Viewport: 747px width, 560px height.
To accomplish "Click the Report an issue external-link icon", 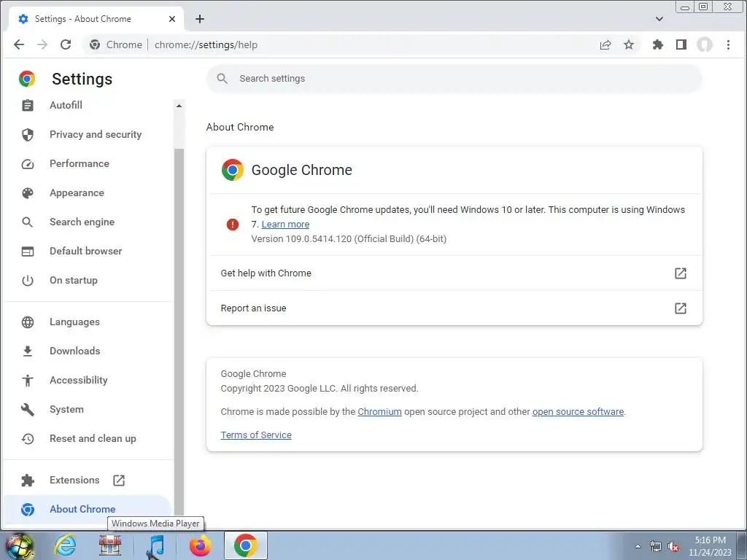I will point(681,308).
